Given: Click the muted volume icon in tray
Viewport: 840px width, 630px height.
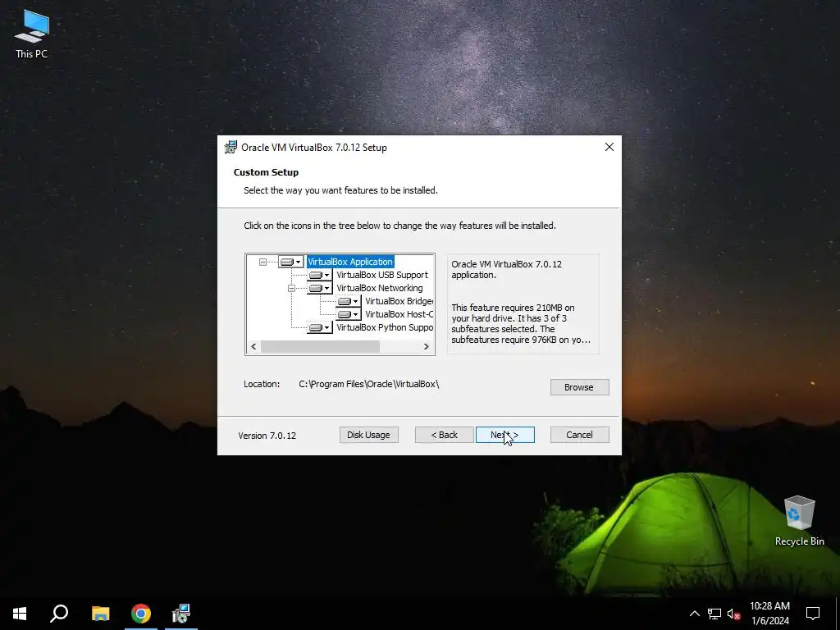Looking at the screenshot, I should tap(734, 614).
